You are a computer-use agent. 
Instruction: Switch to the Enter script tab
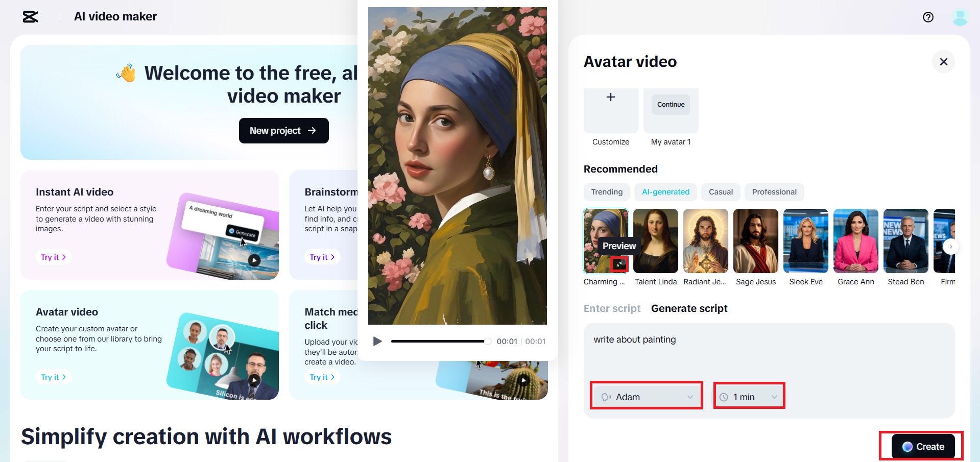[x=612, y=308]
